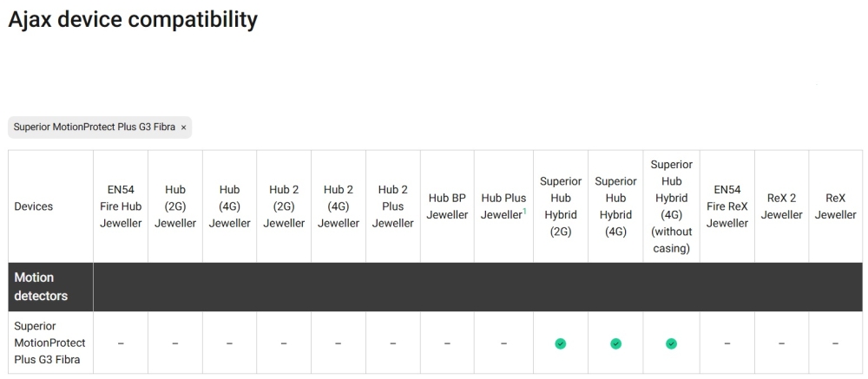
Task: Click the EN54 Fire Hub Jeweller column header
Action: click(x=121, y=206)
